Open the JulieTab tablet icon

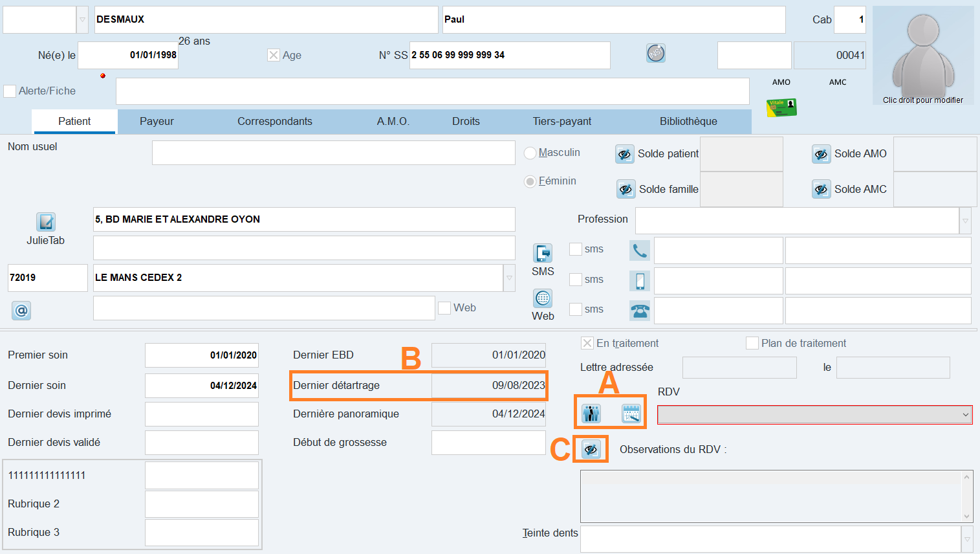[x=46, y=222]
